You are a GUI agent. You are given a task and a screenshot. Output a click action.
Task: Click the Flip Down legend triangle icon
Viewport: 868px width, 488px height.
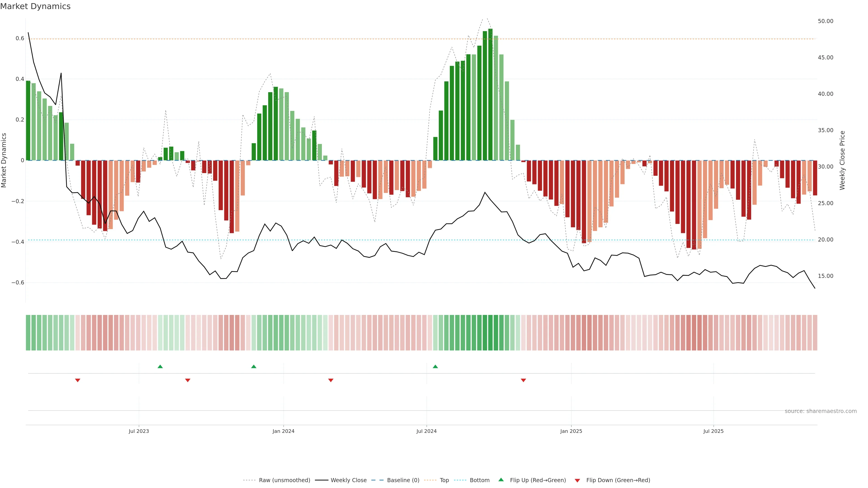[x=577, y=480]
